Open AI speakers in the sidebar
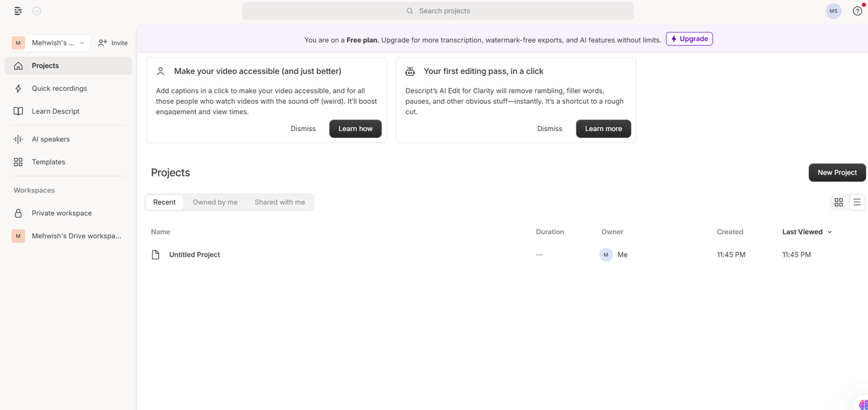Screen dimensions: 868x410 pyautogui.click(x=68, y=139)
